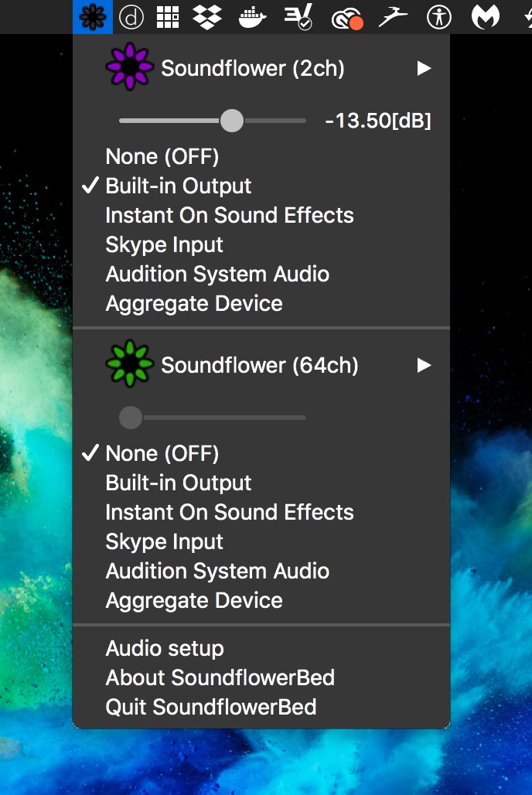Viewport: 532px width, 795px height.
Task: Uncheck Built-in Output for Soundflower (2ch)
Action: point(179,186)
